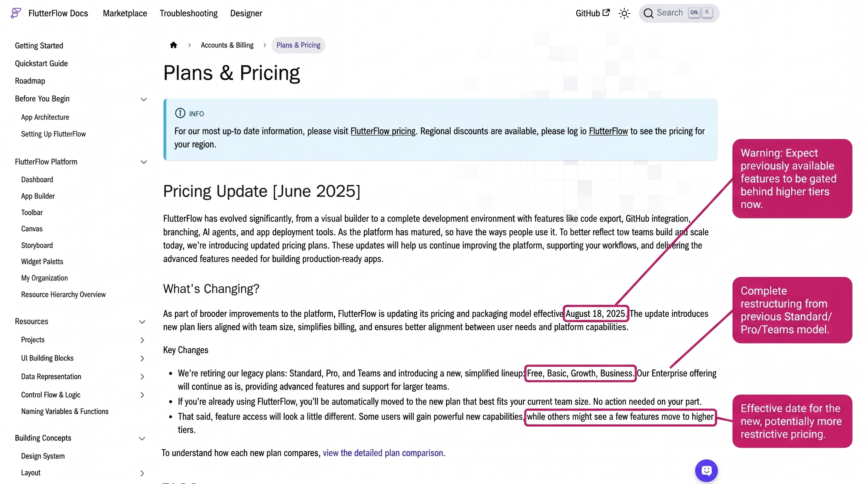This screenshot has height=484, width=868.
Task: Follow the FlutterFlow pricing link
Action: pos(383,131)
